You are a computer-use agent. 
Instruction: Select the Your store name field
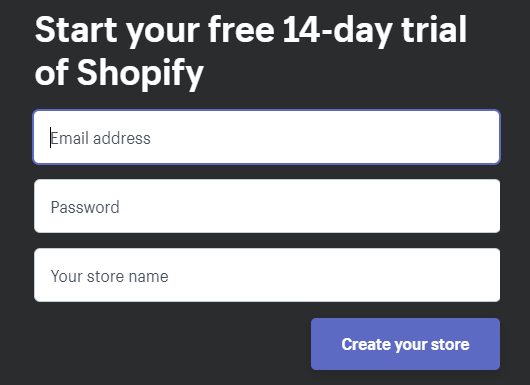(267, 275)
